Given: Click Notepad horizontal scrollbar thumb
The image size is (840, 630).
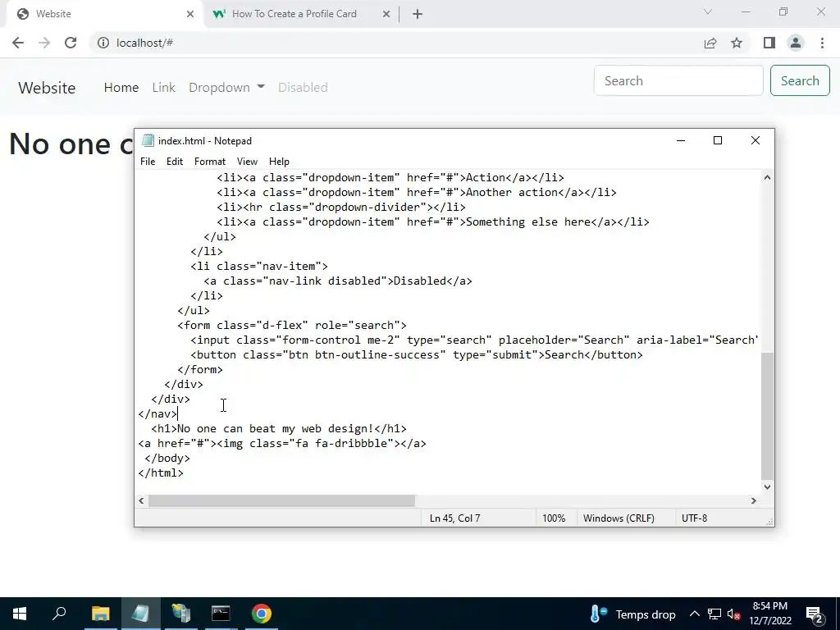Looking at the screenshot, I should pyautogui.click(x=282, y=500).
